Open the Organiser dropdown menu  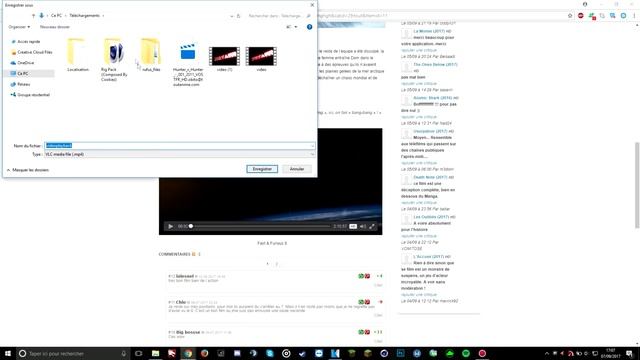[19, 27]
